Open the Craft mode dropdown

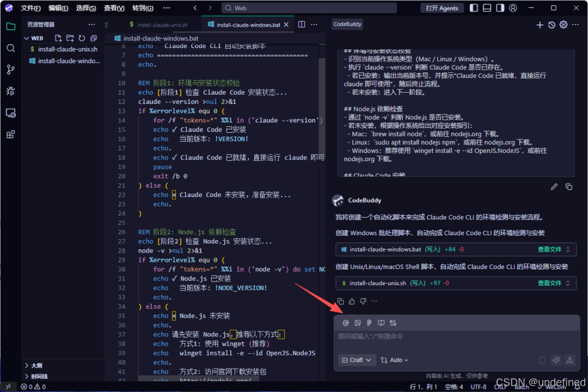pyautogui.click(x=357, y=360)
